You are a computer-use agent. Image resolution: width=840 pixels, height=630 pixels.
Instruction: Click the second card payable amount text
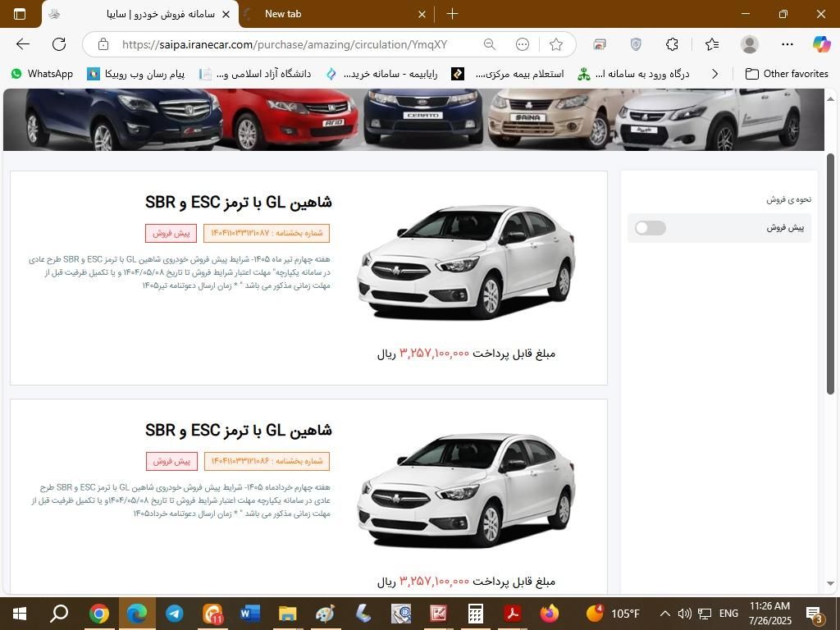click(466, 582)
